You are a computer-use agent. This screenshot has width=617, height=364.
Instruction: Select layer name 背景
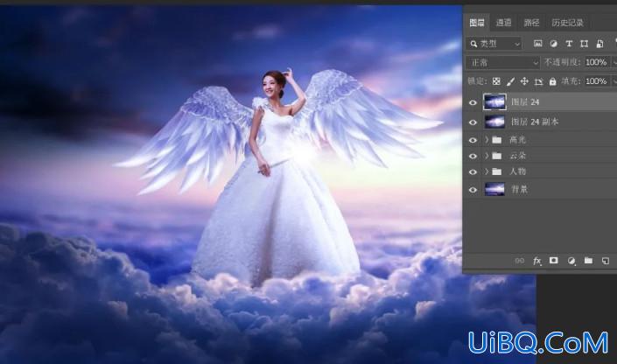519,190
